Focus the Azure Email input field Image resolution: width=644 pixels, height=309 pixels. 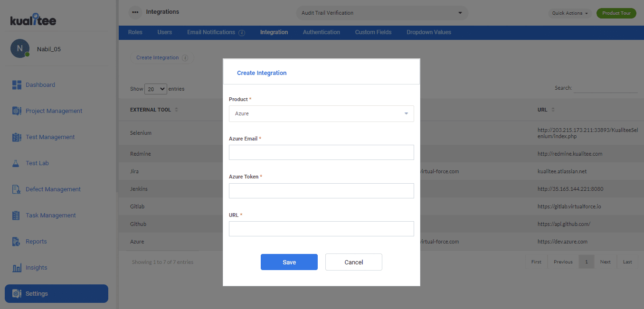pos(322,152)
